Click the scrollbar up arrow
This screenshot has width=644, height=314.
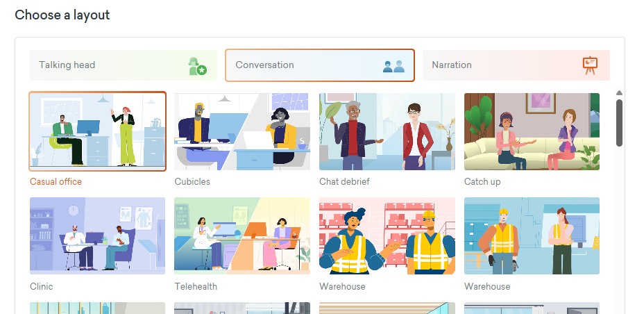click(x=619, y=93)
